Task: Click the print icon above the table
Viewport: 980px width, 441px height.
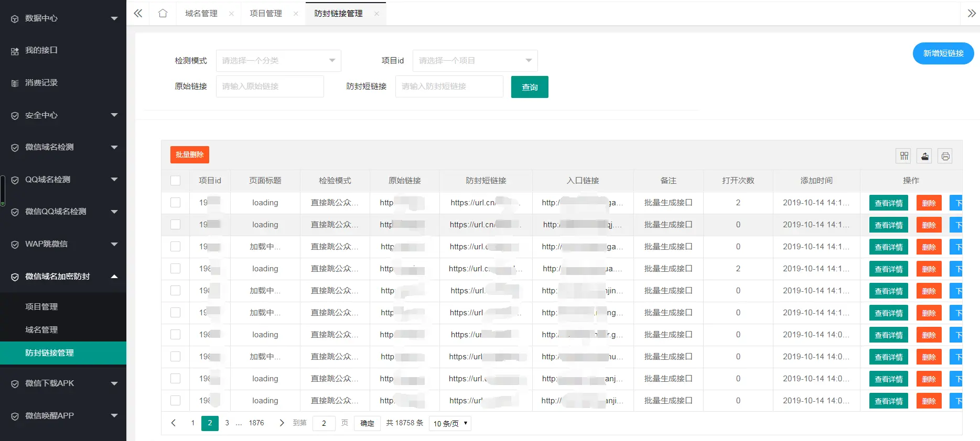Action: [x=945, y=156]
